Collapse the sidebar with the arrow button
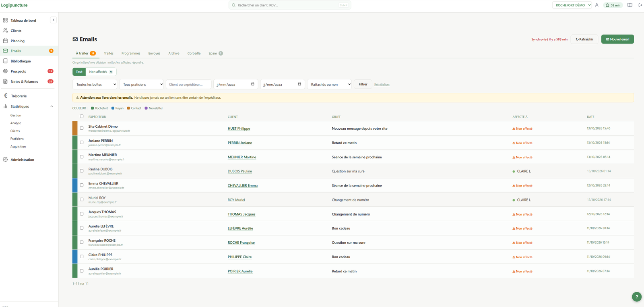The width and height of the screenshot is (644, 307). coord(53,20)
